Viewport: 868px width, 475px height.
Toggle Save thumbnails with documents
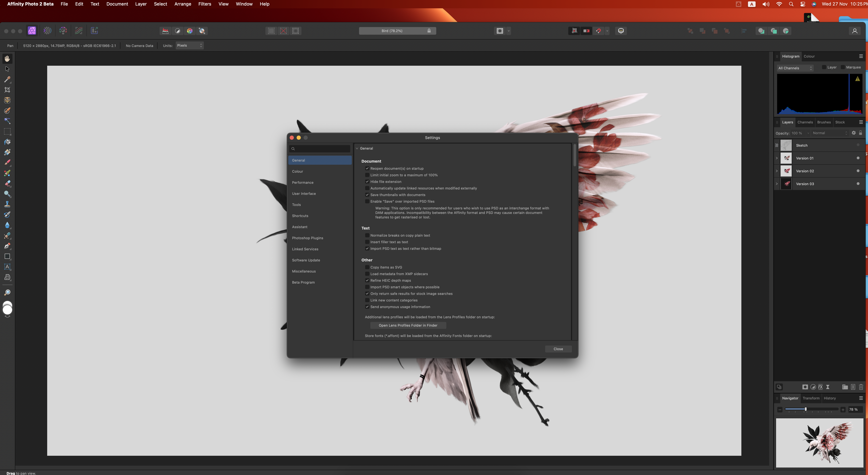pos(367,195)
